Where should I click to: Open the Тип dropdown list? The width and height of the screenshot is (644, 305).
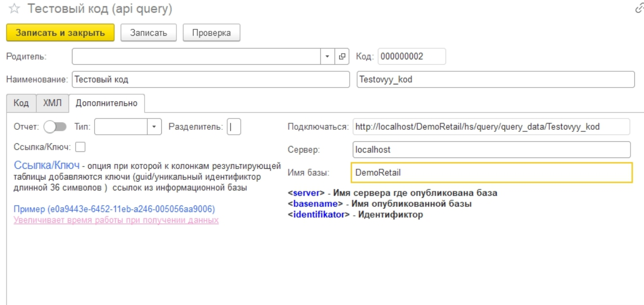coord(155,127)
